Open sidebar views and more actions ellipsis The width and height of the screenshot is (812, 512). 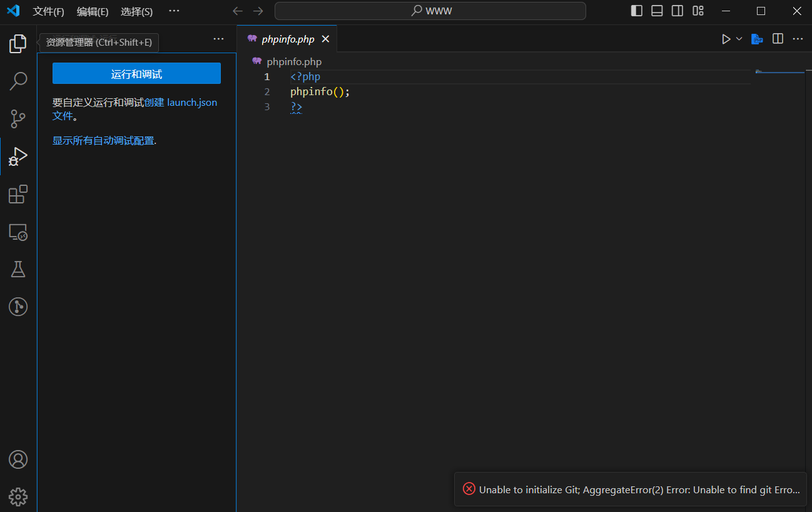218,39
